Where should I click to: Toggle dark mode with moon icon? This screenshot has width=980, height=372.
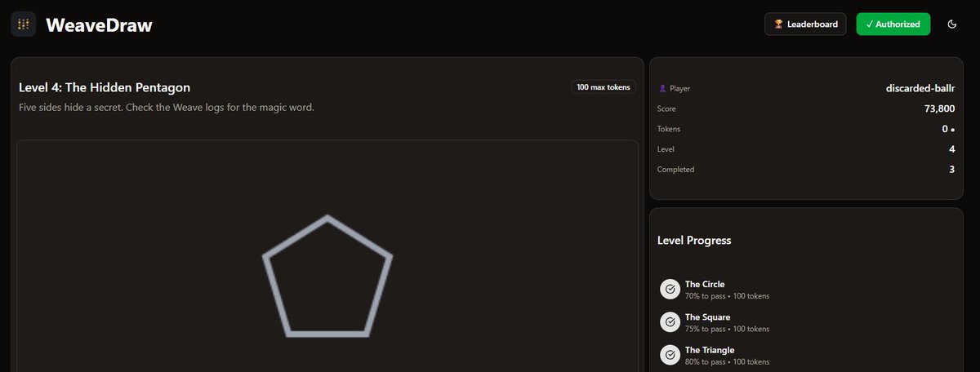[951, 24]
